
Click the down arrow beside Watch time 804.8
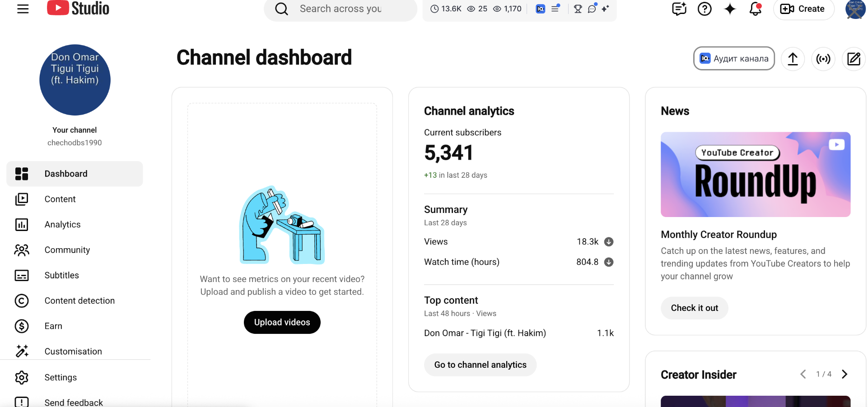click(x=609, y=262)
